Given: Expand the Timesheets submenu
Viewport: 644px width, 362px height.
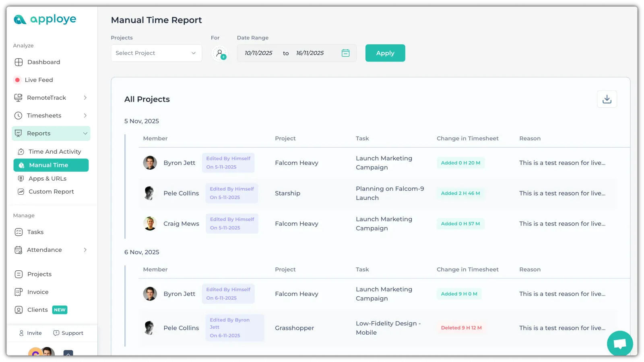Looking at the screenshot, I should click(85, 115).
